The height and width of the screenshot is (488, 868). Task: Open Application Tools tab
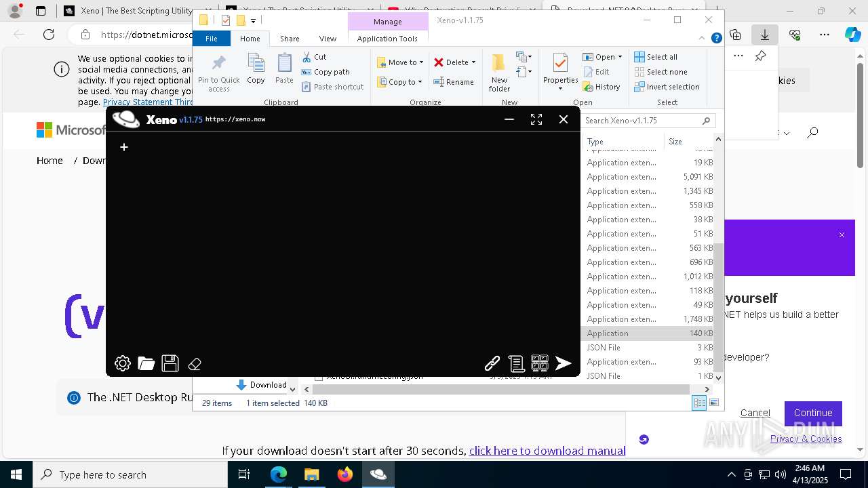[x=387, y=39]
